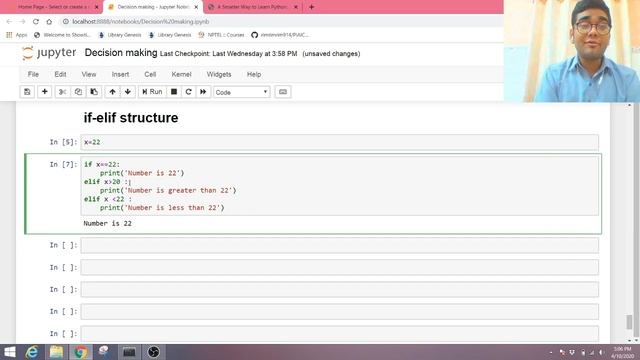Screen dimensions: 640x360
Task: Open Google Chrome from taskbar
Action: (81, 352)
